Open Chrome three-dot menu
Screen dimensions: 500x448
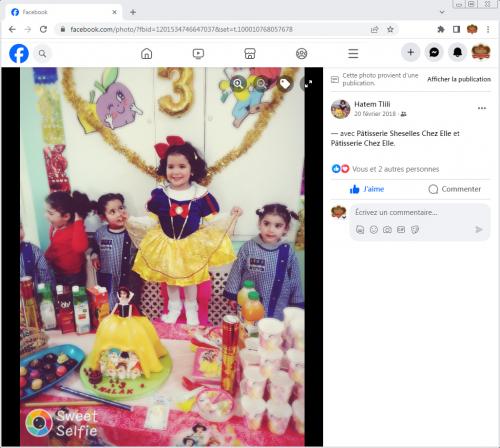pos(488,29)
